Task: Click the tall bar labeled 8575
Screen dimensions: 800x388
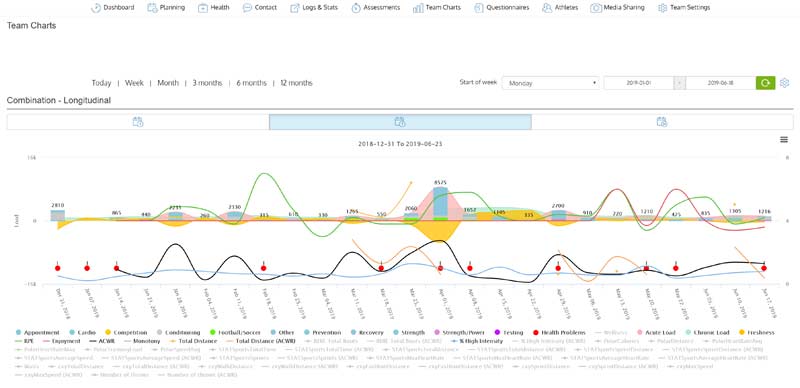Action: click(440, 203)
